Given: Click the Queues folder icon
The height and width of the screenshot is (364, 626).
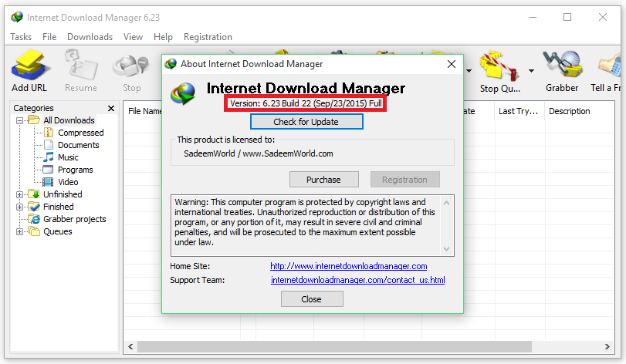Looking at the screenshot, I should point(34,231).
